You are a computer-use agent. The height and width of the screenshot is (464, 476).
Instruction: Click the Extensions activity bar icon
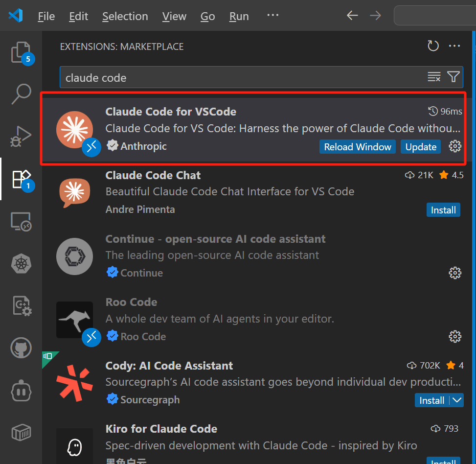pyautogui.click(x=21, y=179)
